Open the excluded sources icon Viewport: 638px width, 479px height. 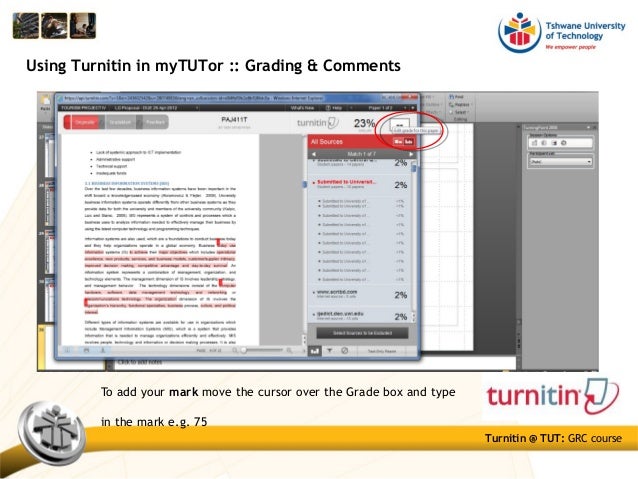pos(345,350)
